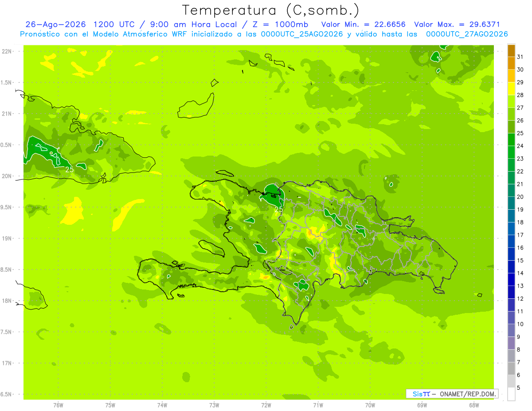532x411 pixels.
Task: Pick the blue swatch between 15 and 16
Action: pos(511,254)
